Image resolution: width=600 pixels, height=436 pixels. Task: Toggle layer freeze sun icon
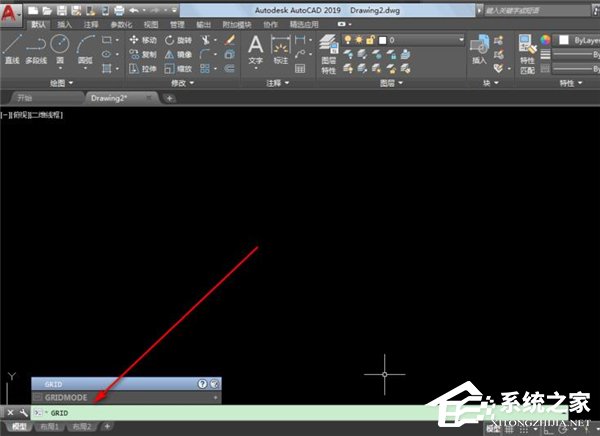[x=359, y=39]
